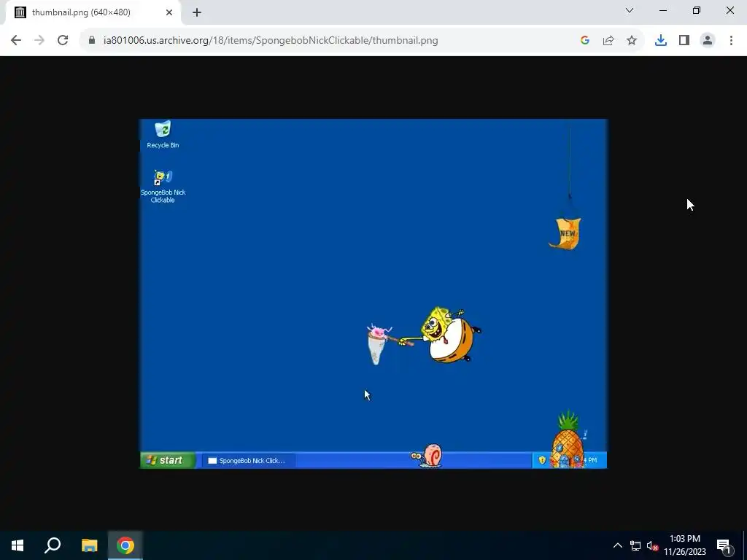Click Gary the snail on taskbar
This screenshot has width=747, height=560.
click(x=427, y=456)
